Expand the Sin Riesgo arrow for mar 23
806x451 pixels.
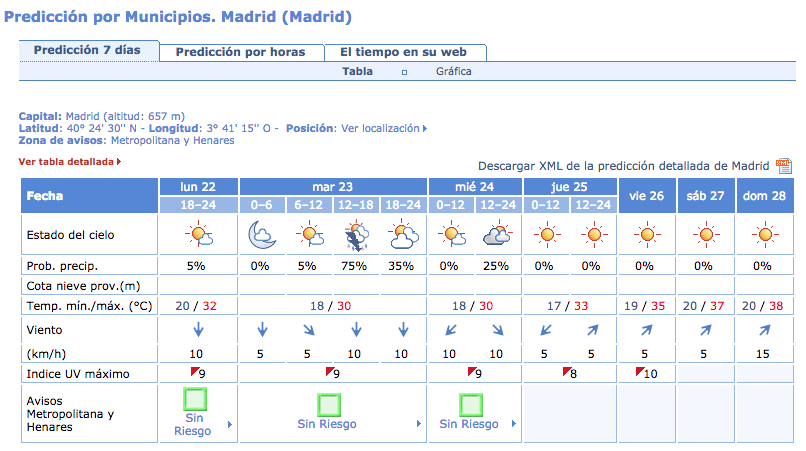click(x=419, y=424)
